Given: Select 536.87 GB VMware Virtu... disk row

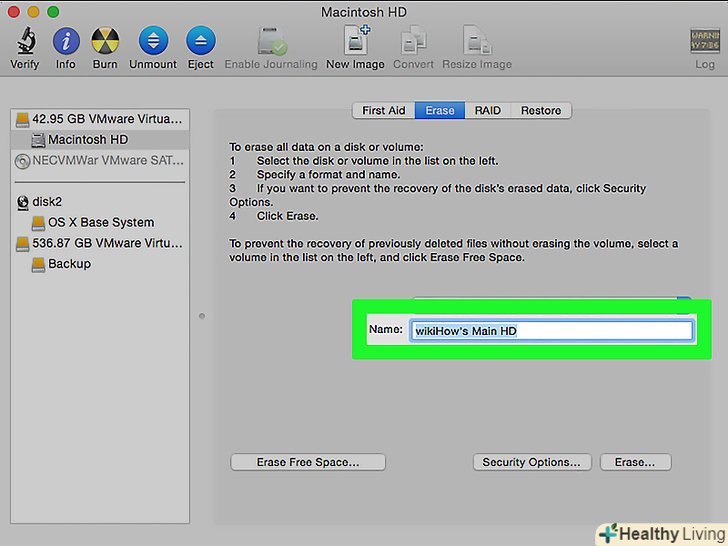Looking at the screenshot, I should click(x=100, y=243).
